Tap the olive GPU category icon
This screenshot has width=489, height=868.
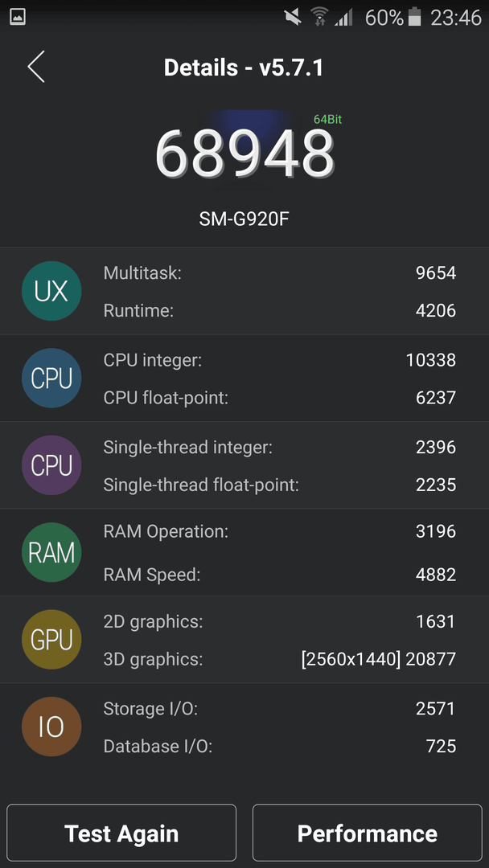pos(51,640)
